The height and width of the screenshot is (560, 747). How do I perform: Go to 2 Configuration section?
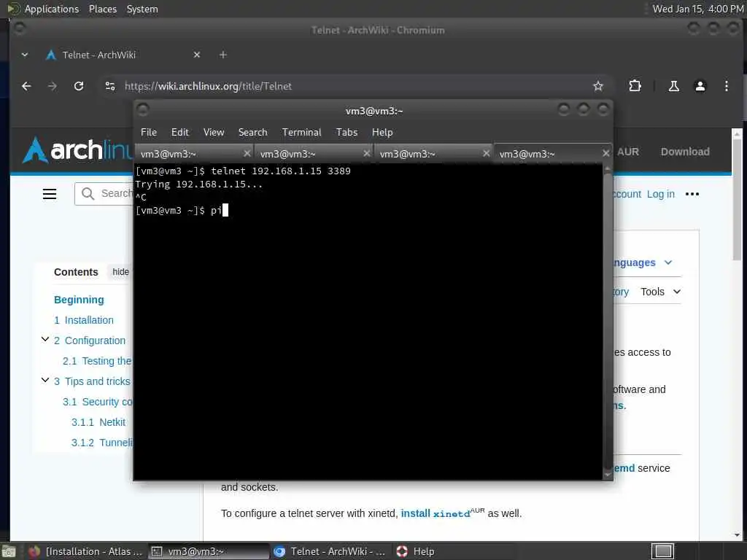[90, 341]
